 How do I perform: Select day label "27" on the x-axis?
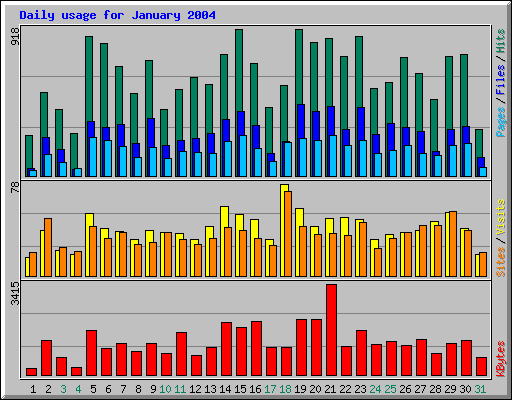point(420,389)
